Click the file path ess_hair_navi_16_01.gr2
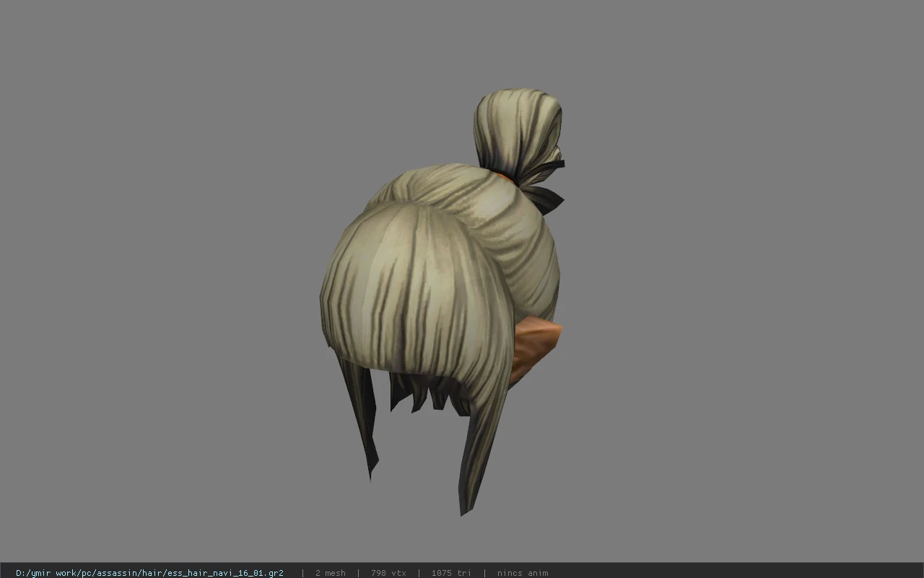This screenshot has width=924, height=578. click(x=149, y=573)
